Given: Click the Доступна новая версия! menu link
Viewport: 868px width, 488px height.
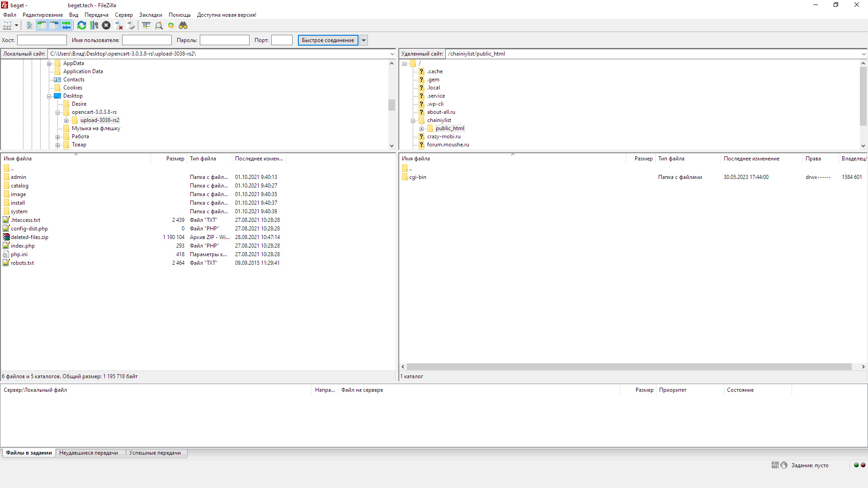Looking at the screenshot, I should point(226,15).
